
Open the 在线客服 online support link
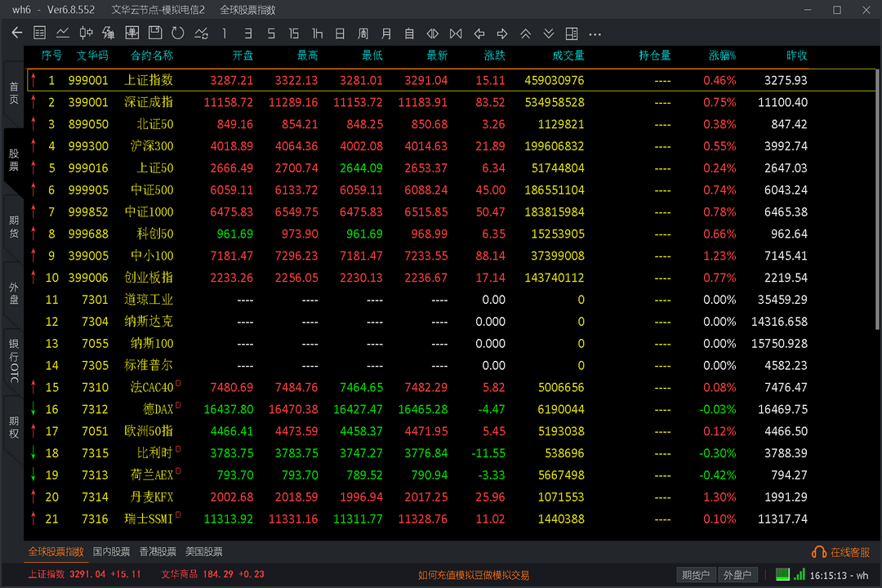[x=841, y=553]
